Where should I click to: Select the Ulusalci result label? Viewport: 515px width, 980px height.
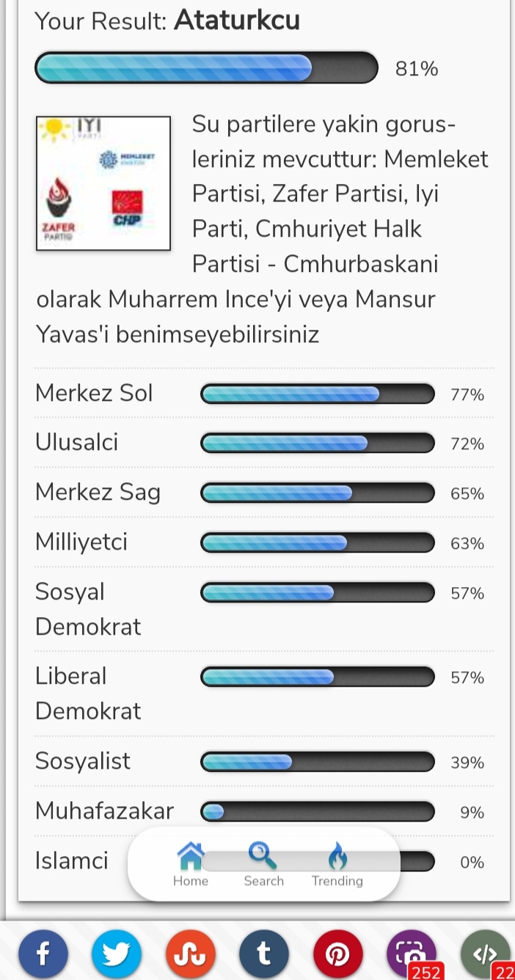(76, 443)
